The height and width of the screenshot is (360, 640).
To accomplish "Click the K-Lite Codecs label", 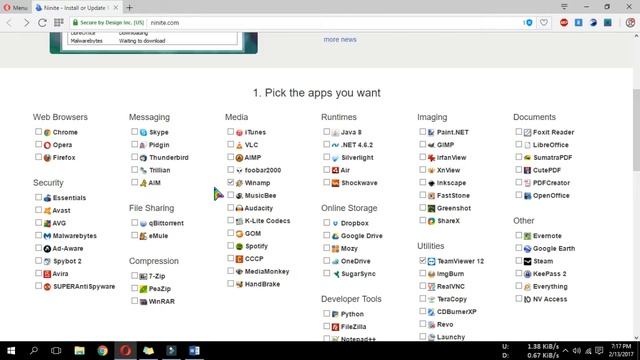I will click(267, 221).
